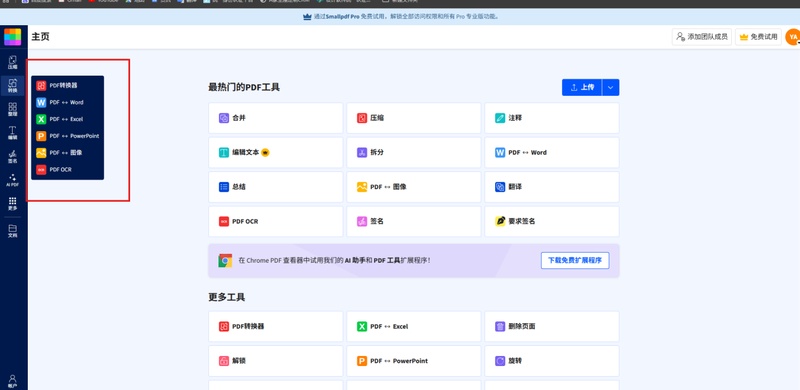Open the PDF OCR tool card
The image size is (800, 390).
coord(276,222)
